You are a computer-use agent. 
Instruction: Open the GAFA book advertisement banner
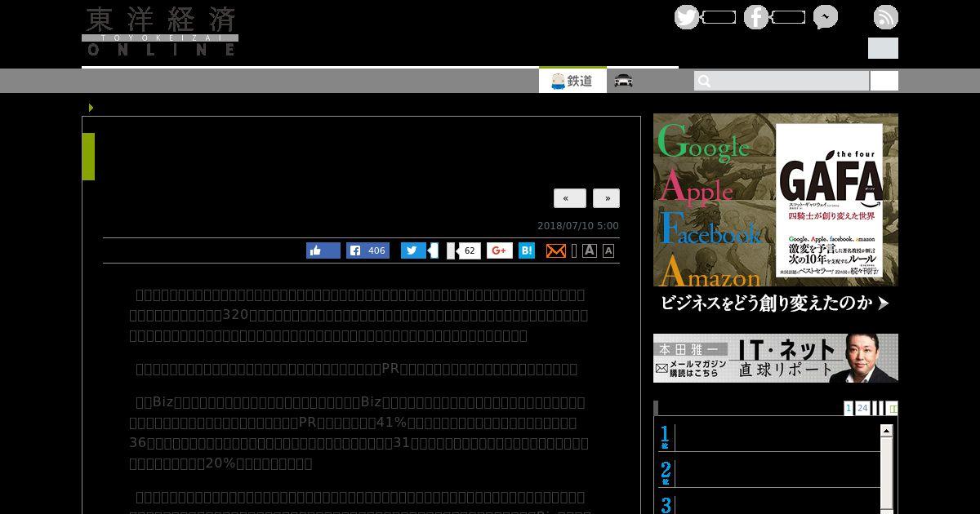click(776, 215)
